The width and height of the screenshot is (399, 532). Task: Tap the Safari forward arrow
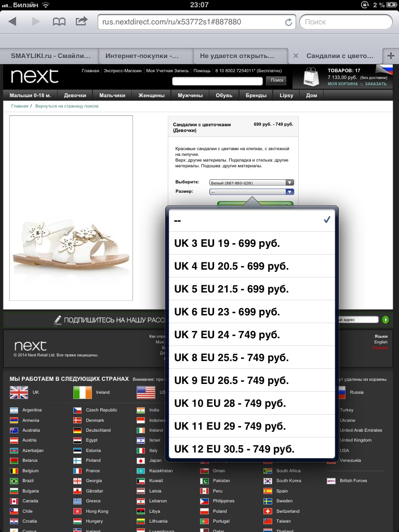click(36, 22)
